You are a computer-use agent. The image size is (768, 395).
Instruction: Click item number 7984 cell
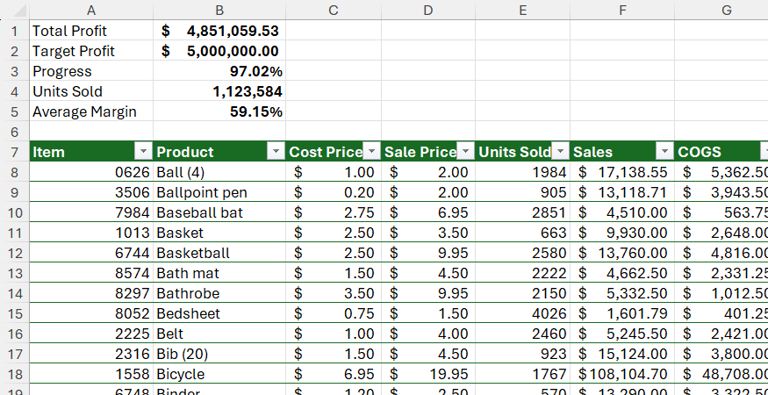point(91,213)
